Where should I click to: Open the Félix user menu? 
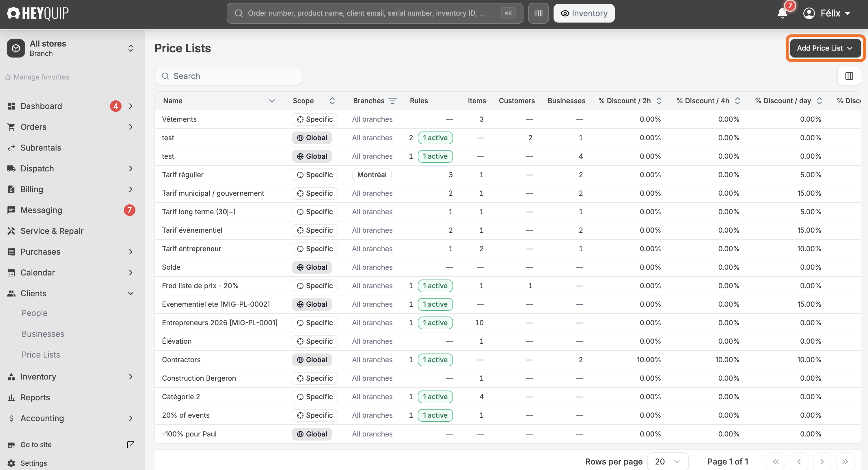(827, 13)
